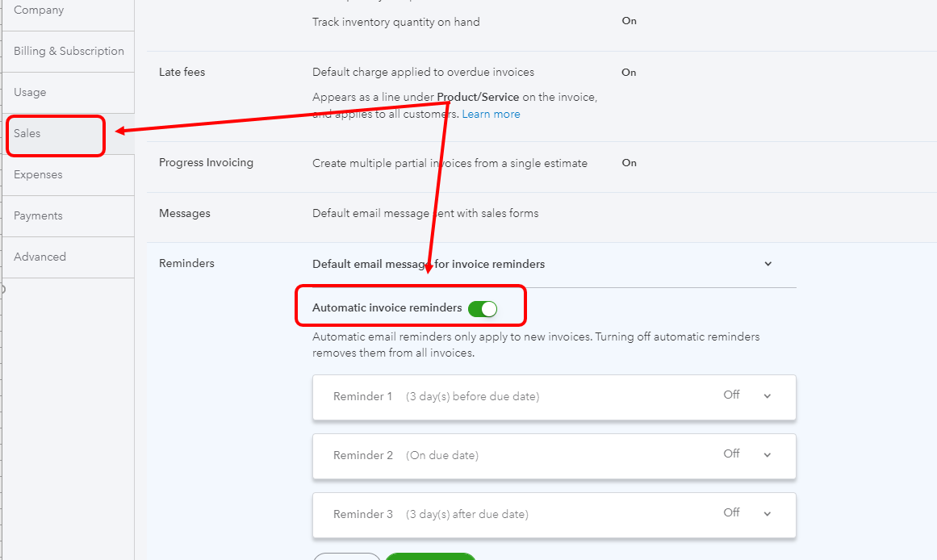This screenshot has height=560, width=937.
Task: Open the Learn more link
Action: (x=491, y=114)
